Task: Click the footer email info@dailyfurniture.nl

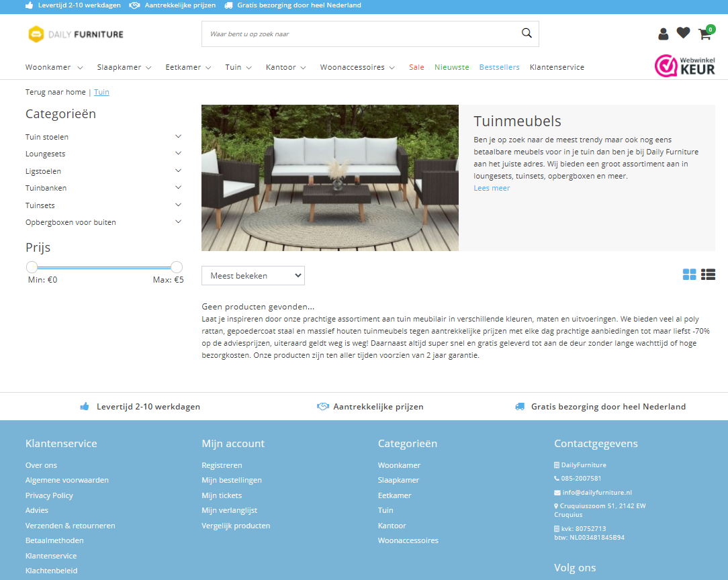Action: [597, 493]
